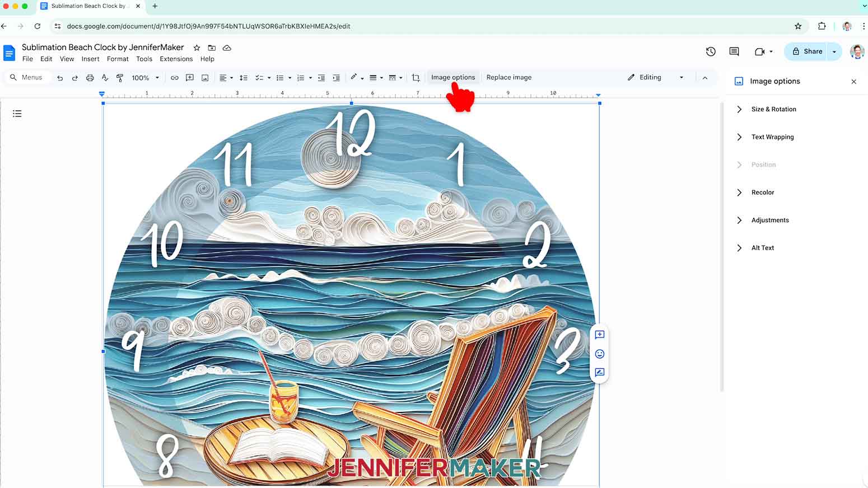Move the document to a folder

[x=212, y=48]
